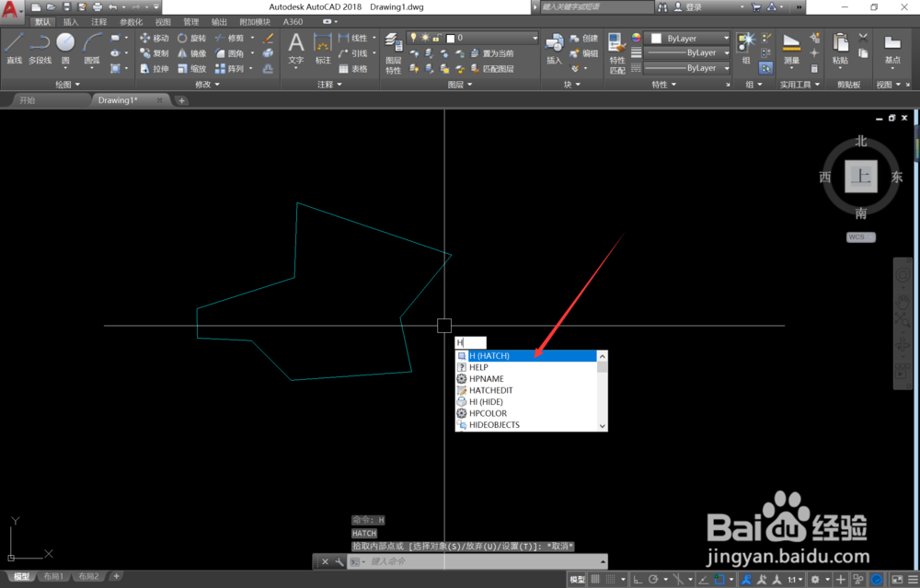The width and height of the screenshot is (920, 588).
Task: Expand the Block (块) panel
Action: point(572,85)
